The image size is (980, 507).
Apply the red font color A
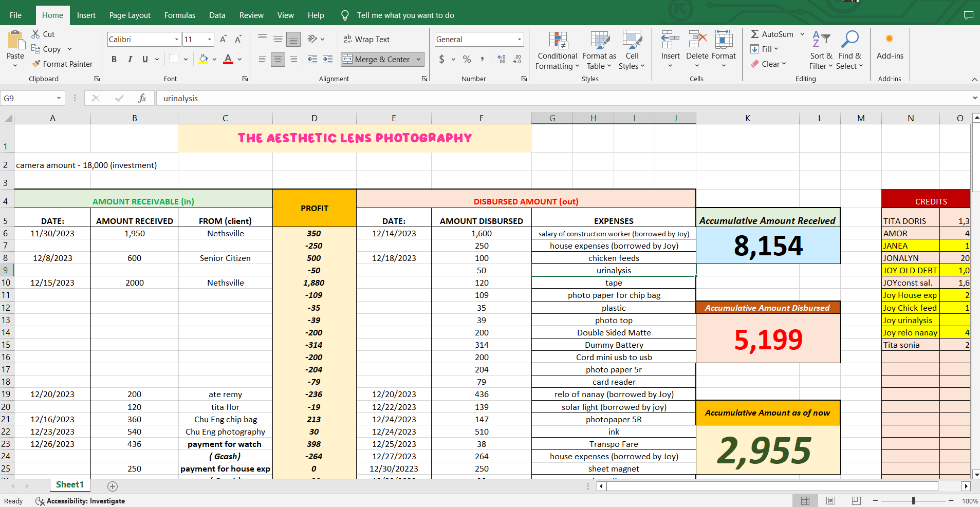228,59
